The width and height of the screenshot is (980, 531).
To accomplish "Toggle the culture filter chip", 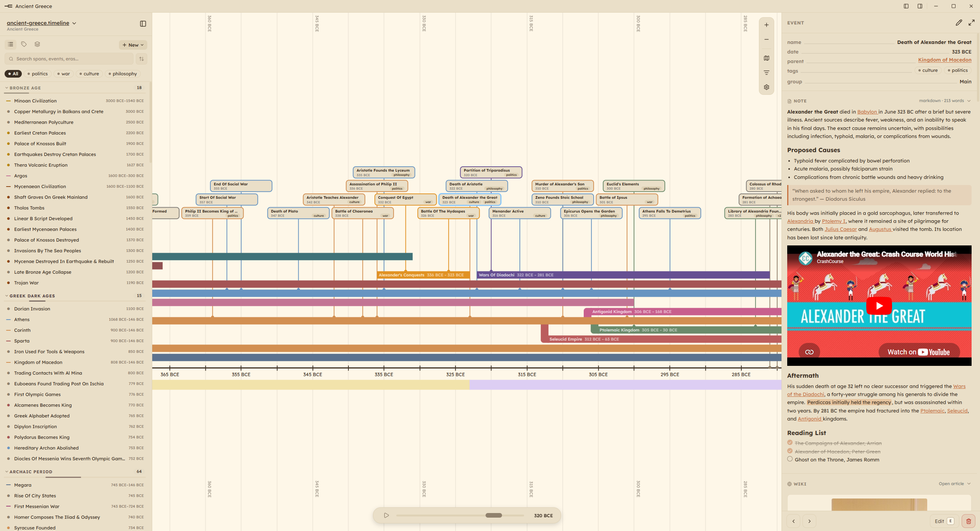I will pos(89,74).
